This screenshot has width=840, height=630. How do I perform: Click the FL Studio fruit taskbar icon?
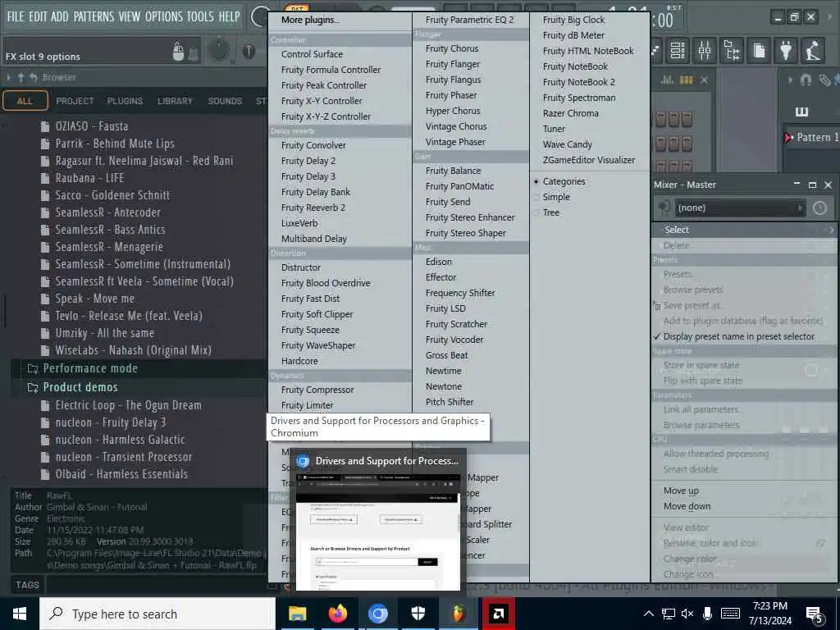(458, 614)
